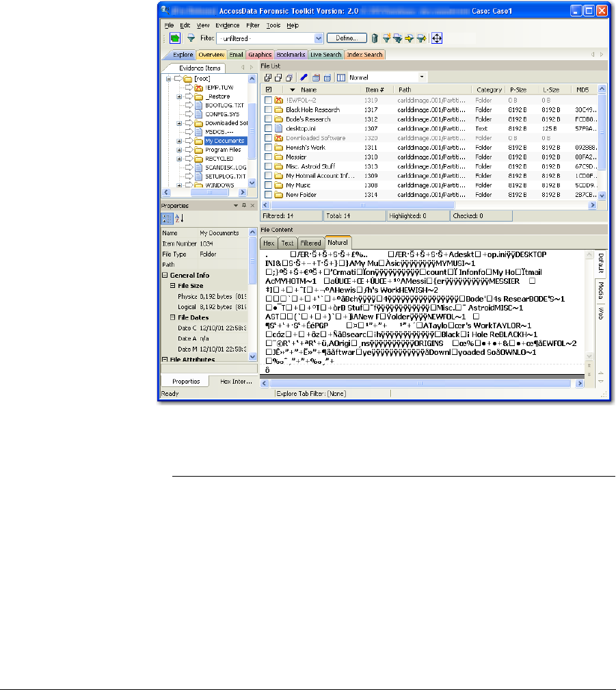Image resolution: width=616 pixels, height=690 pixels.
Task: Switch to the Hex content tab
Action: tap(269, 243)
